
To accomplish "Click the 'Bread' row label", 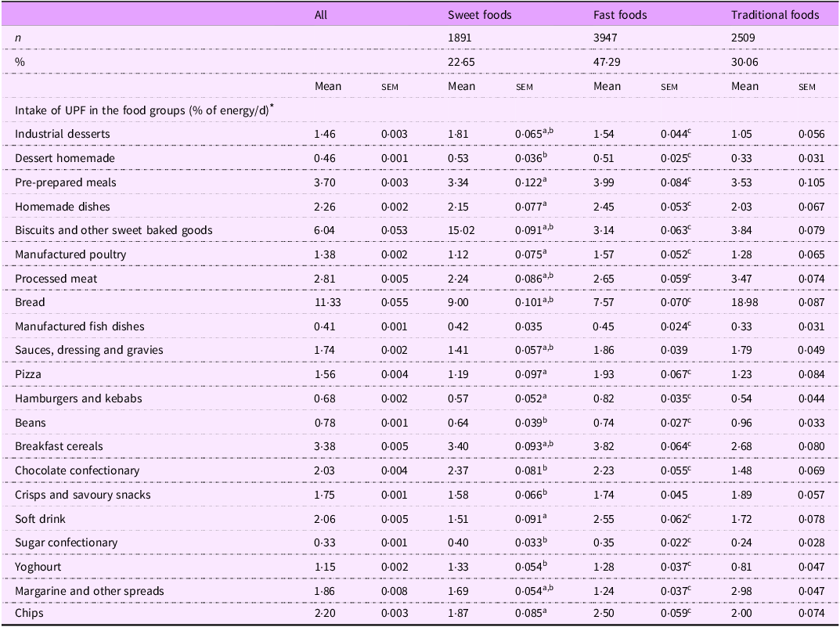I will click(30, 302).
